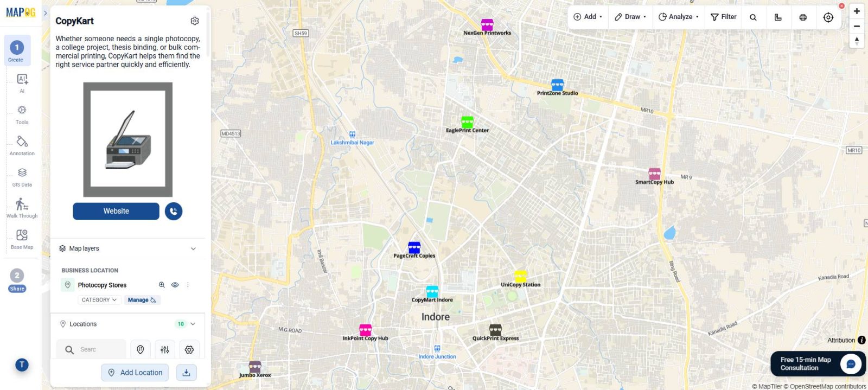Click the Indore Junction station label

click(437, 356)
